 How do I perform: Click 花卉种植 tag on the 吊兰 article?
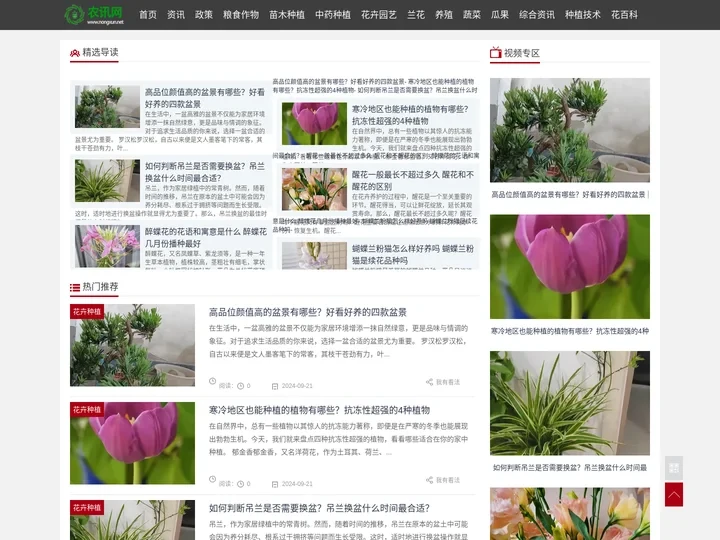tap(87, 507)
